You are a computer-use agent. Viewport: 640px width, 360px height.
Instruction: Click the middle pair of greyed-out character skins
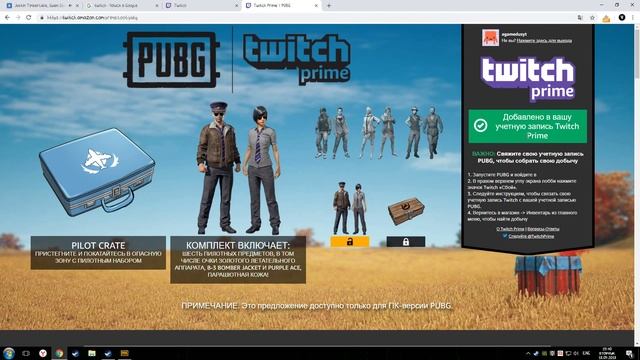point(378,133)
